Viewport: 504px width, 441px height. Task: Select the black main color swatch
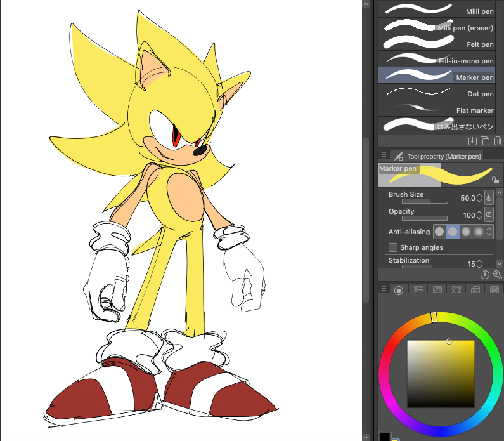384,437
